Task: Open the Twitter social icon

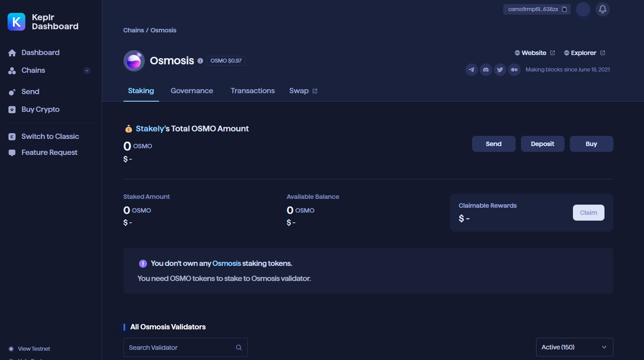Action: click(500, 70)
